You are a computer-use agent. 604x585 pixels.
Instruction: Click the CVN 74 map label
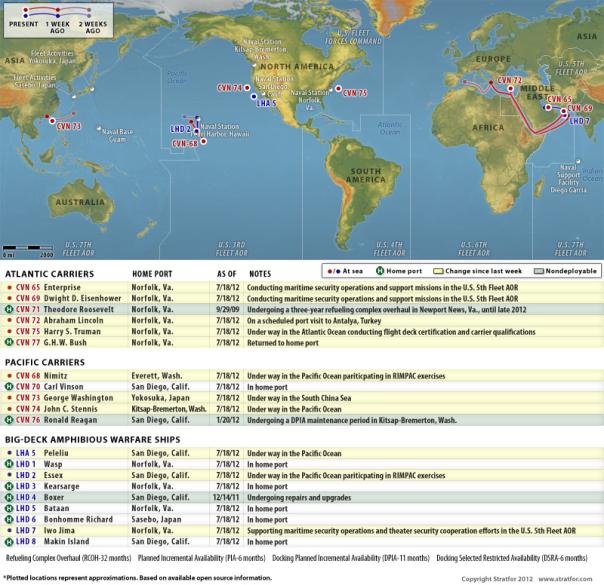pyautogui.click(x=230, y=88)
